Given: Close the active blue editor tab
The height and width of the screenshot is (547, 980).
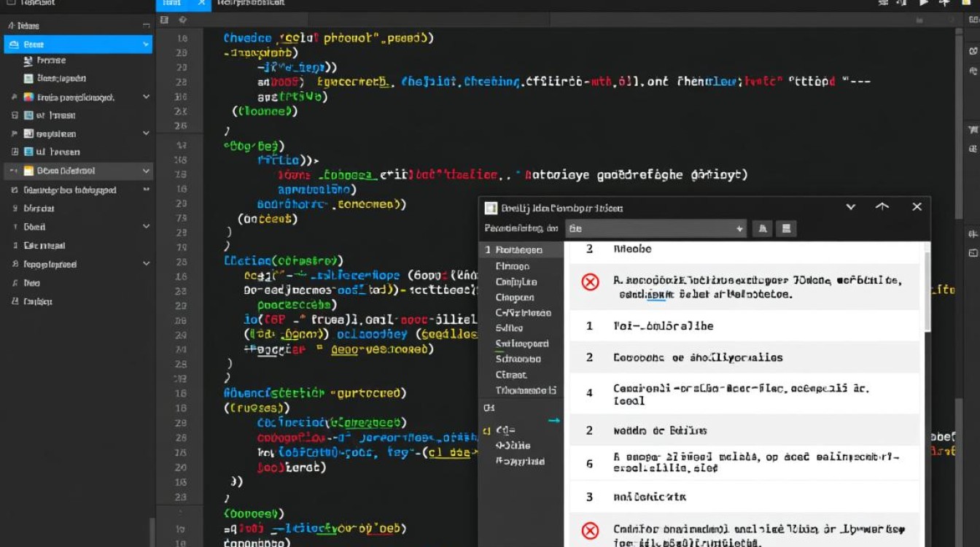Looking at the screenshot, I should pos(202,4).
